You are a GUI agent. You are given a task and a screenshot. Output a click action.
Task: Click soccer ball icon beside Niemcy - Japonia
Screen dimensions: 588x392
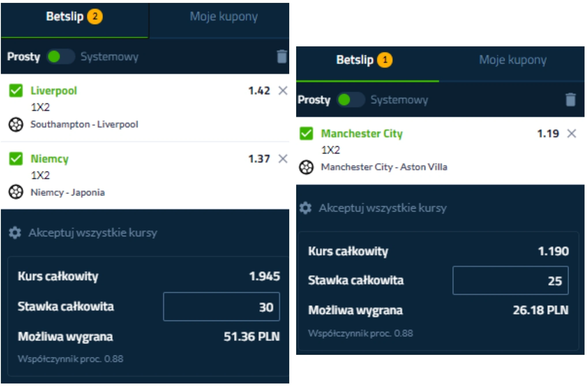(x=16, y=192)
